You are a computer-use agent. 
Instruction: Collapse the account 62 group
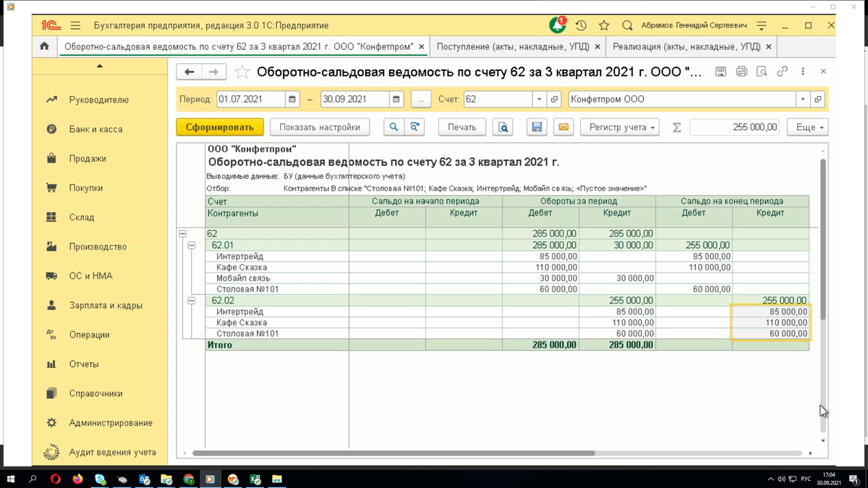(x=182, y=234)
